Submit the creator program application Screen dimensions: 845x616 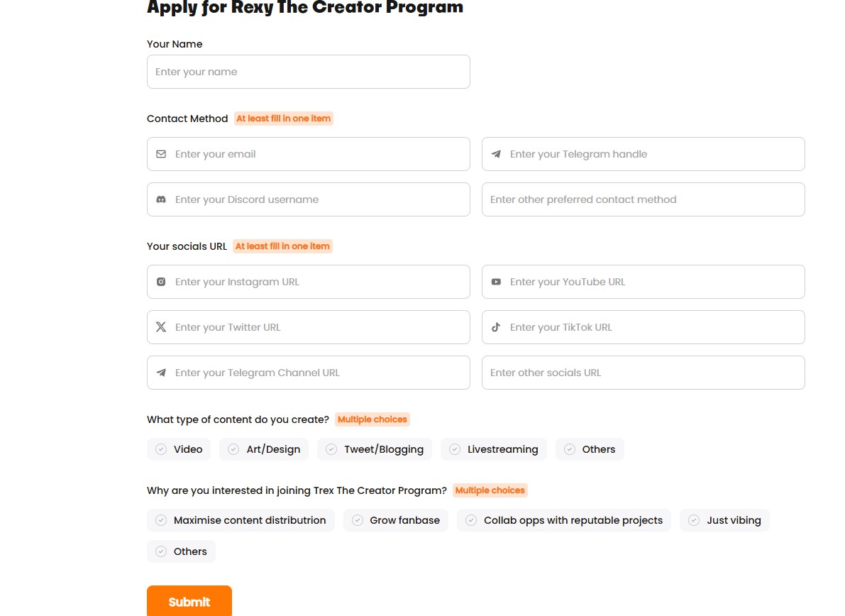coord(189,601)
